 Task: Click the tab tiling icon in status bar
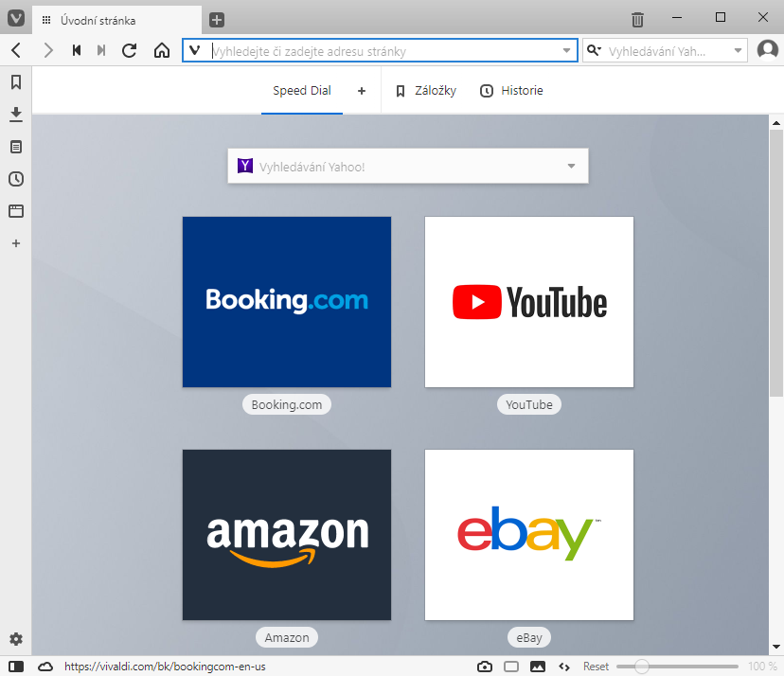511,667
